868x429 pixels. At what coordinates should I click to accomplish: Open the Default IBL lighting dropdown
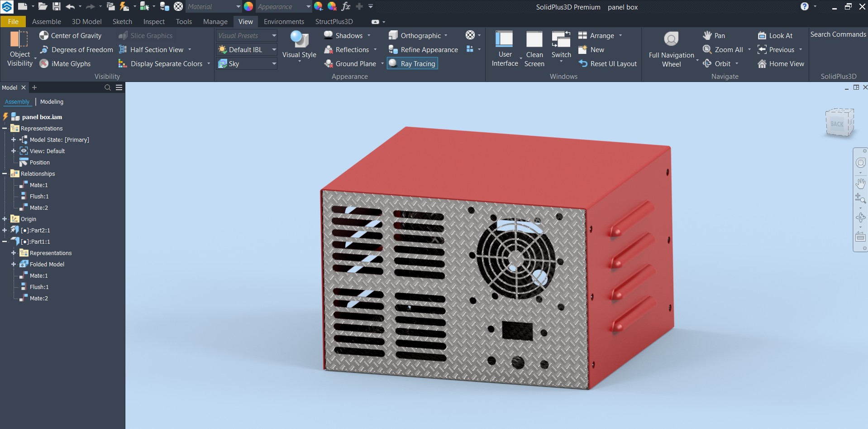coord(247,50)
